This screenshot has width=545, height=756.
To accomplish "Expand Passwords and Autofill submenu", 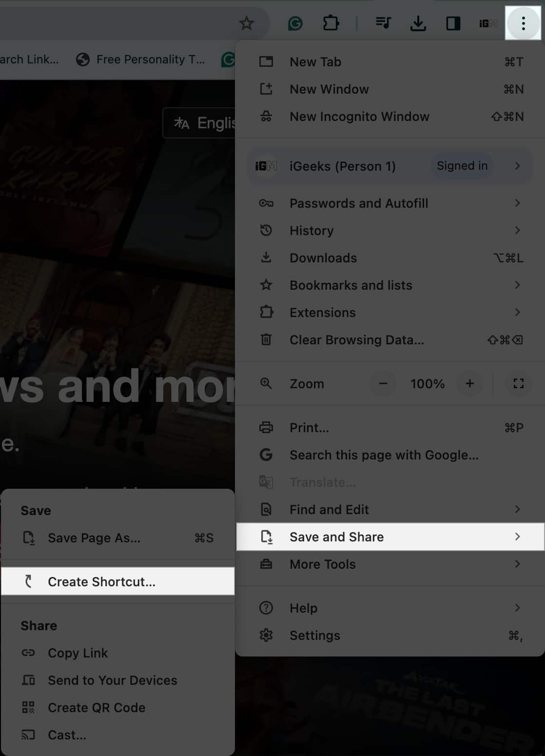I will coord(390,203).
